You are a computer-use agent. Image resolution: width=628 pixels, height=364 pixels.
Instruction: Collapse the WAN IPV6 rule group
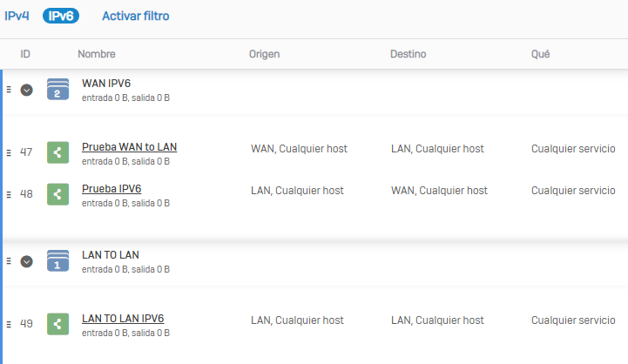(26, 90)
